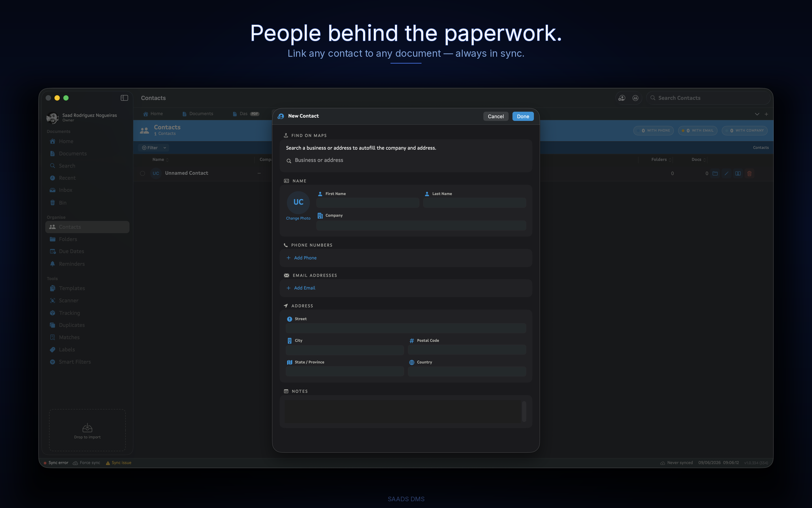Switch to the Documents tab
The image size is (812, 508).
coord(198,114)
